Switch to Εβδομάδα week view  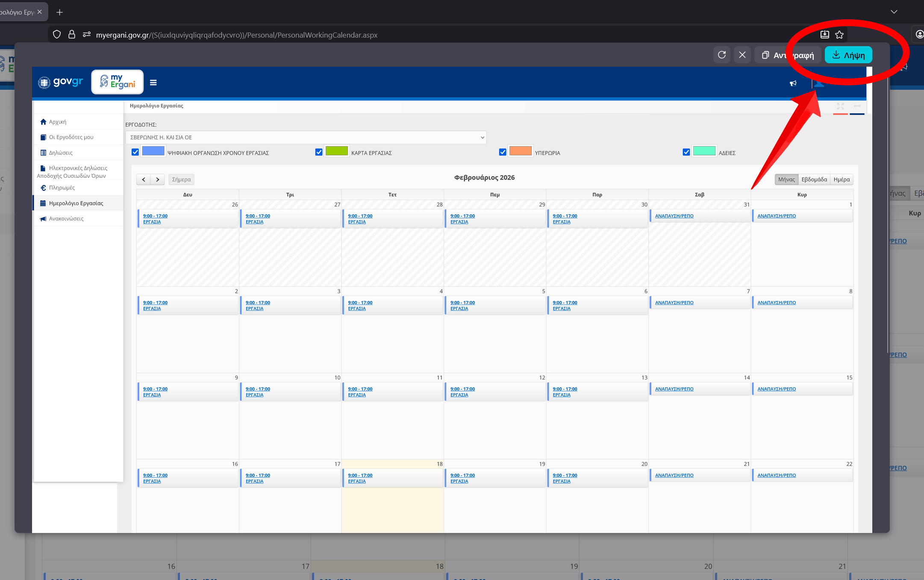[814, 180]
